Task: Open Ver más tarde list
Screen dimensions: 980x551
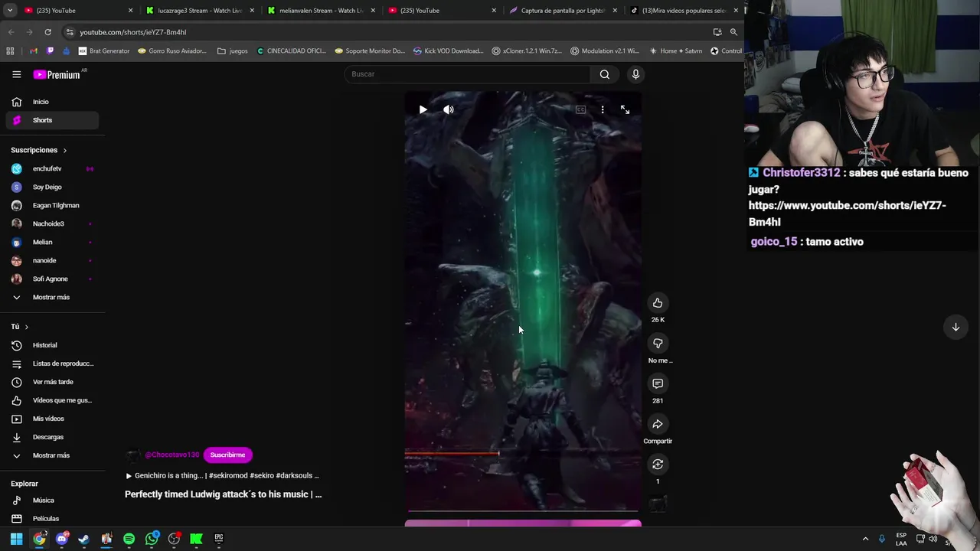Action: click(x=52, y=382)
